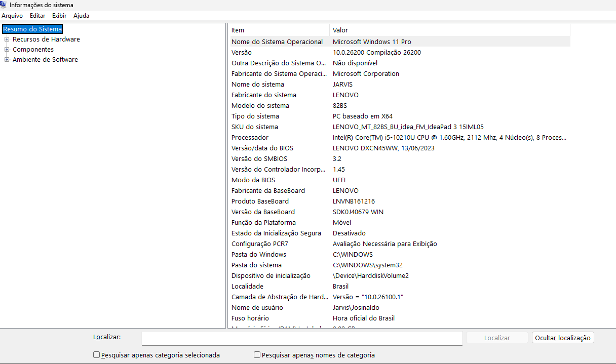
Task: Click the Localizar button
Action: click(497, 338)
